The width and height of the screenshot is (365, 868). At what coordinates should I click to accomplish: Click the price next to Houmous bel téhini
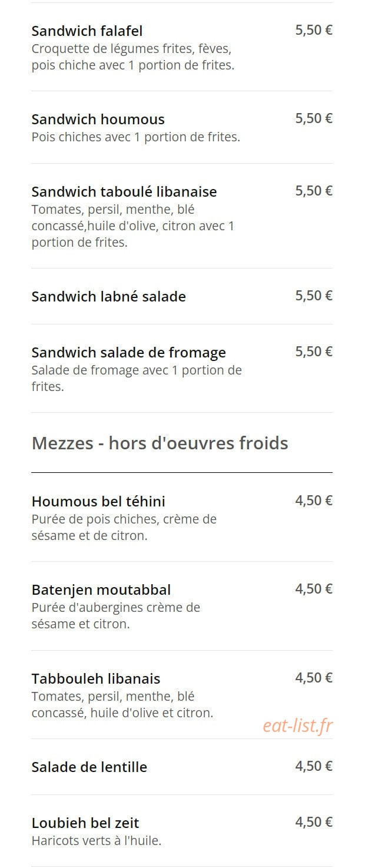click(314, 501)
